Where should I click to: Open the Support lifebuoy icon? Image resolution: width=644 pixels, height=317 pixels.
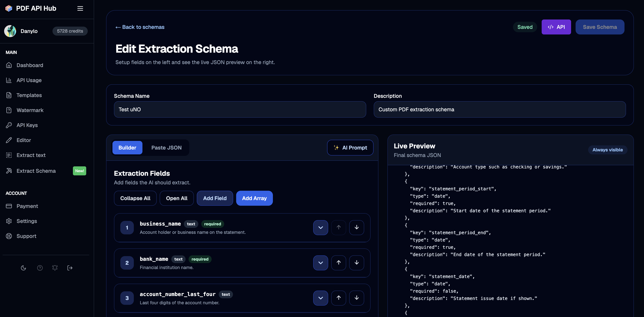click(9, 236)
